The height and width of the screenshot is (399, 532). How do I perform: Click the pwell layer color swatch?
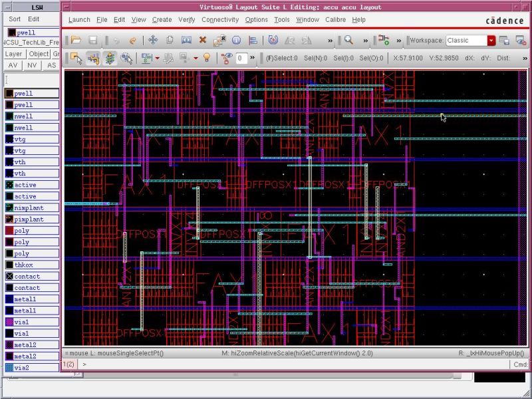(x=9, y=94)
